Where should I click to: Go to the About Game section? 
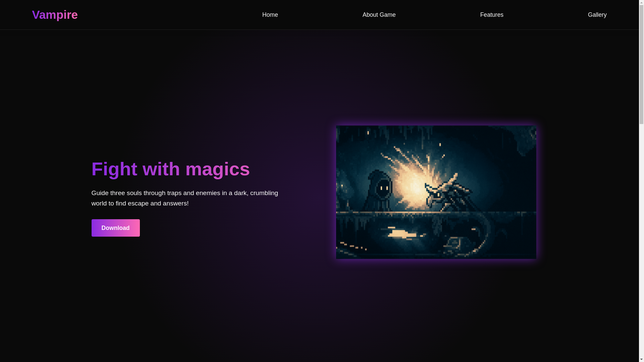coord(379,15)
